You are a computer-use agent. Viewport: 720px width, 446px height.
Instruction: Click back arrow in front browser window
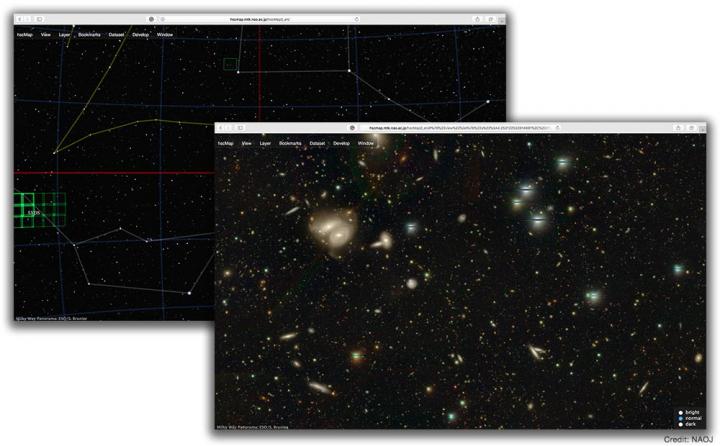coord(221,128)
